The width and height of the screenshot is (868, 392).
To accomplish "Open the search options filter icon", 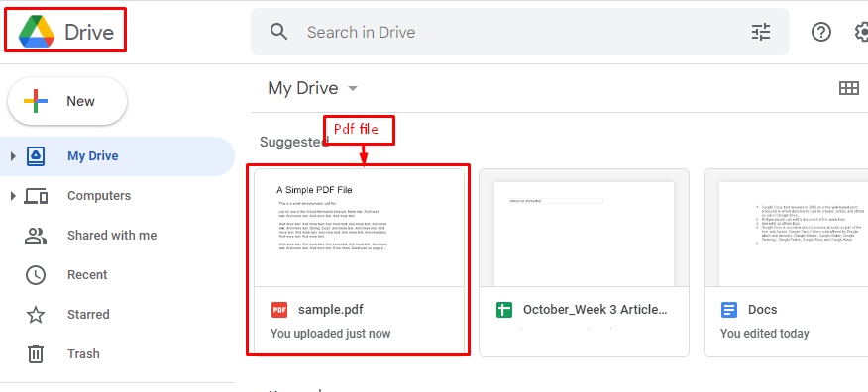I will pyautogui.click(x=761, y=32).
